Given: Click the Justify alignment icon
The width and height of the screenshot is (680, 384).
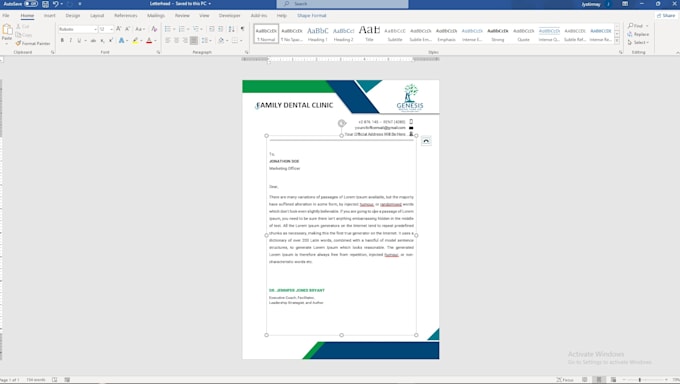Looking at the screenshot, I should [x=194, y=40].
